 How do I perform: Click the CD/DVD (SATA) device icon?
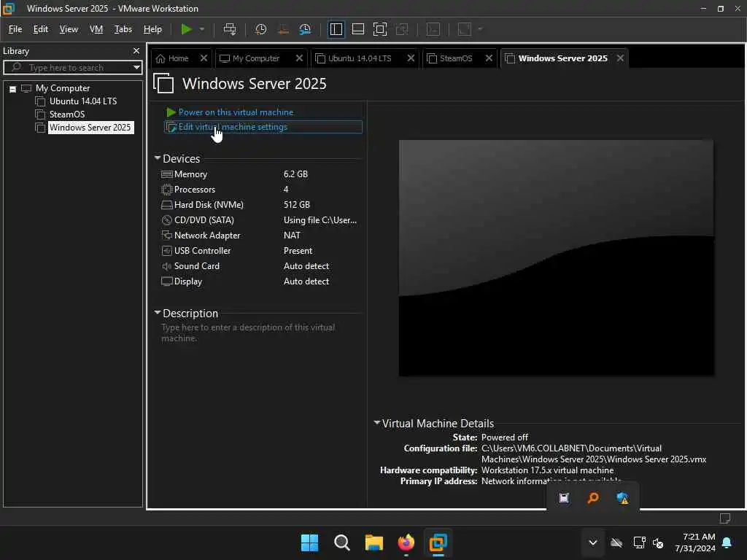[167, 220]
